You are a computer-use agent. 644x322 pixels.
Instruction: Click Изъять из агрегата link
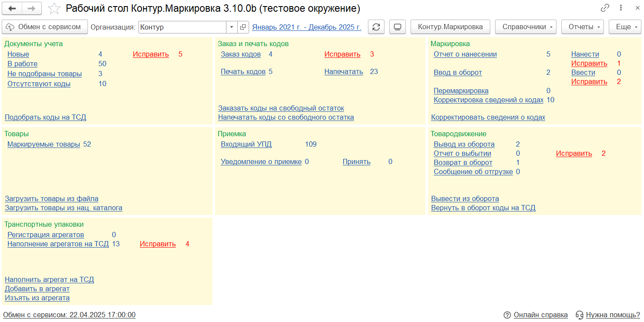(x=37, y=298)
